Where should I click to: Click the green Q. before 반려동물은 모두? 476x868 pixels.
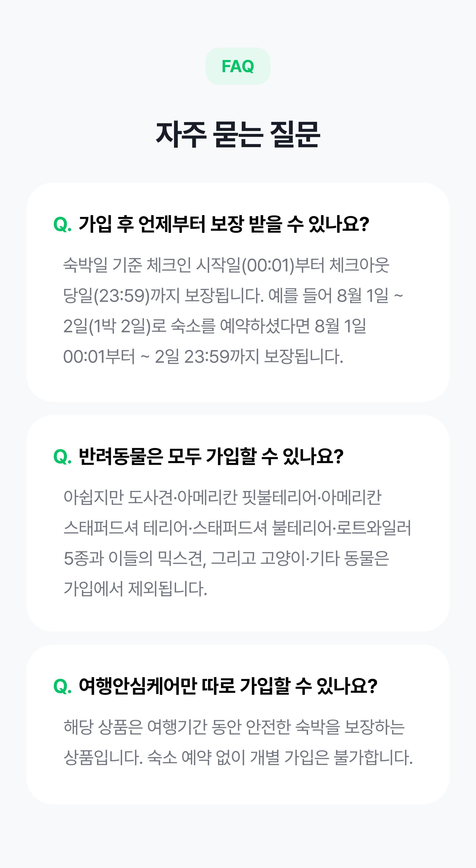[x=63, y=457]
